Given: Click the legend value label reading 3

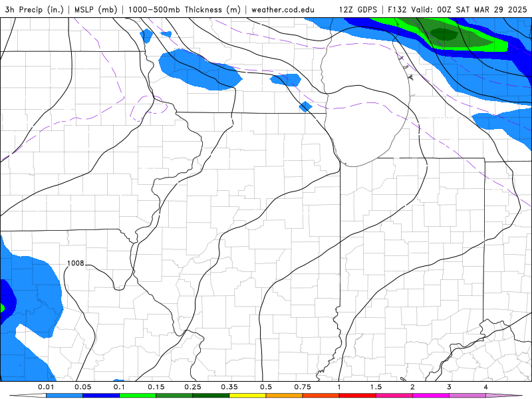Looking at the screenshot, I should coord(449,387).
